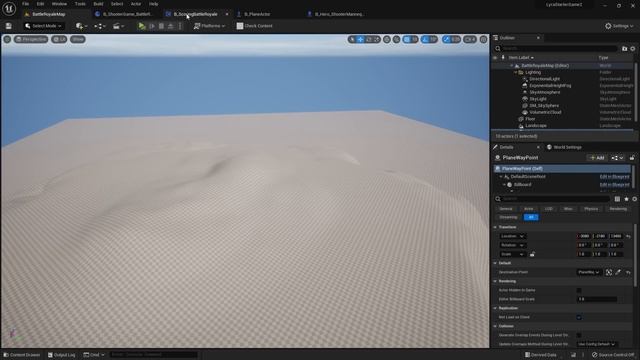Toggle Generate Overlap Events During Level Streaming checkbox
This screenshot has height=360, width=640.
coord(579,335)
